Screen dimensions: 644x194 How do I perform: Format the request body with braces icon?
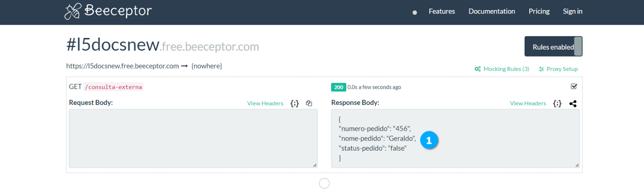295,103
